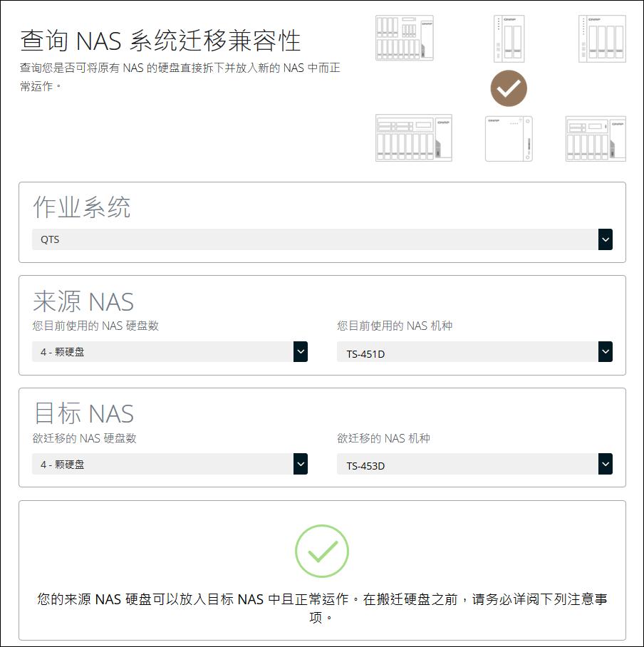Screen dimensions: 644x647
Task: Select the 6-bay desktop NAS icon
Action: click(x=595, y=138)
